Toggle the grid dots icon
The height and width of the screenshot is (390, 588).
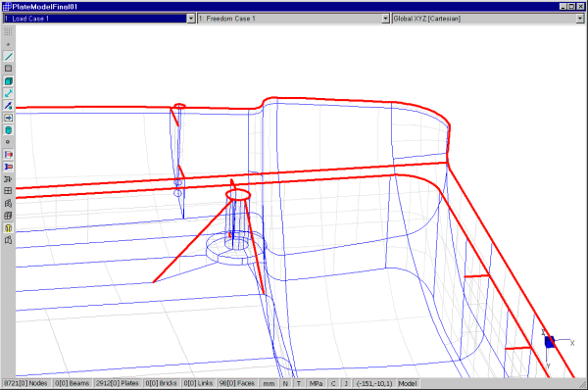[8, 32]
